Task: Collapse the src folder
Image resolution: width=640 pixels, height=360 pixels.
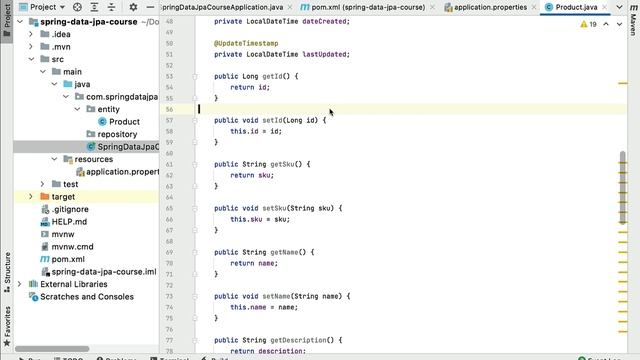Action: click(x=31, y=59)
